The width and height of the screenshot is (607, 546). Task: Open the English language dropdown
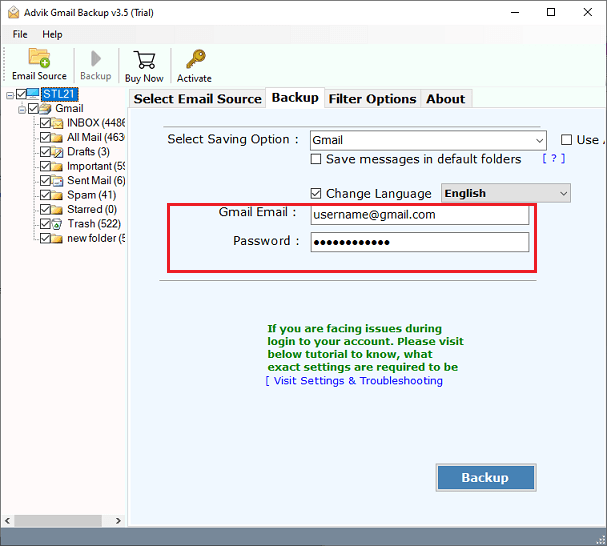(506, 193)
